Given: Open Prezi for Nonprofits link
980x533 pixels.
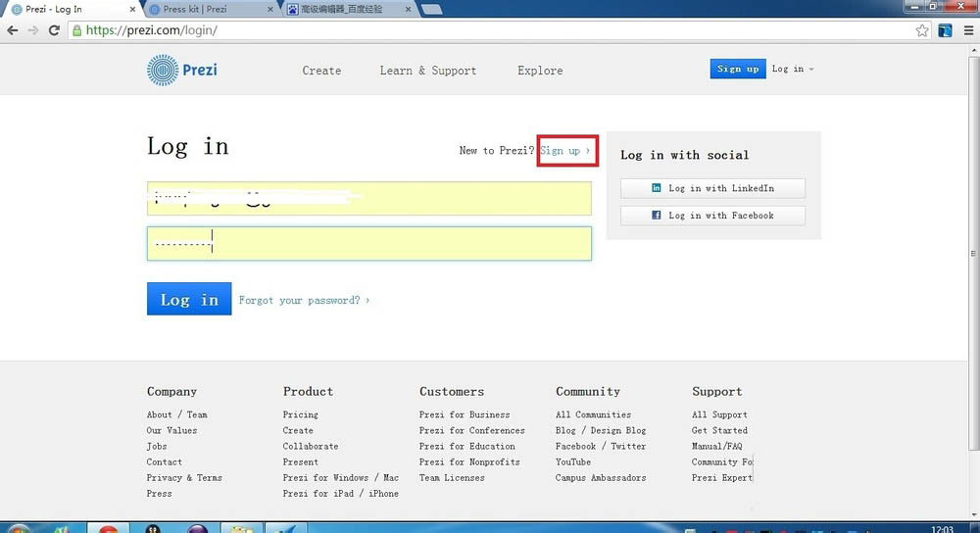Looking at the screenshot, I should [x=469, y=461].
